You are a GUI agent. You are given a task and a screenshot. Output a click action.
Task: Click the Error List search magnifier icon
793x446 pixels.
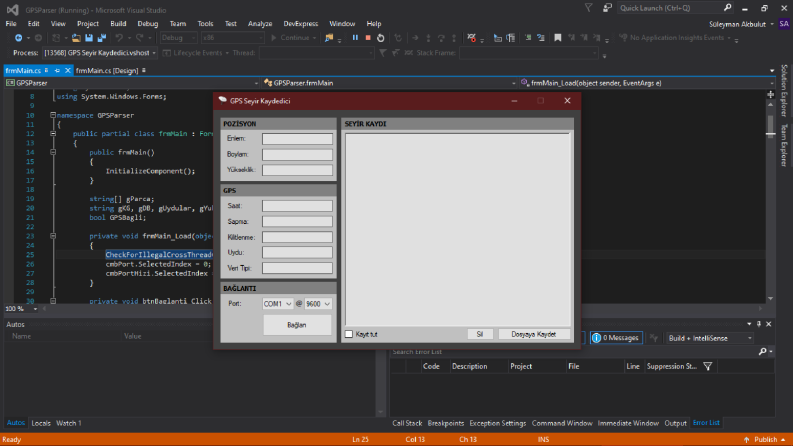click(x=763, y=351)
